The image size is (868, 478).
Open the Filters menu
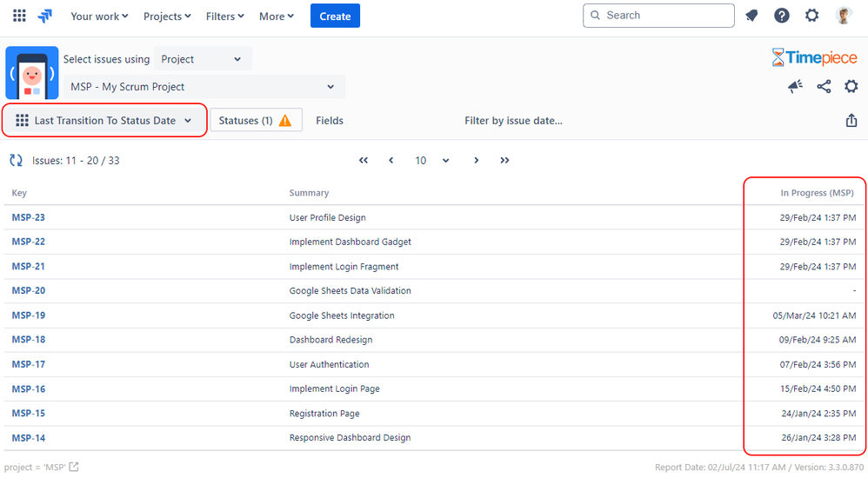pos(224,16)
